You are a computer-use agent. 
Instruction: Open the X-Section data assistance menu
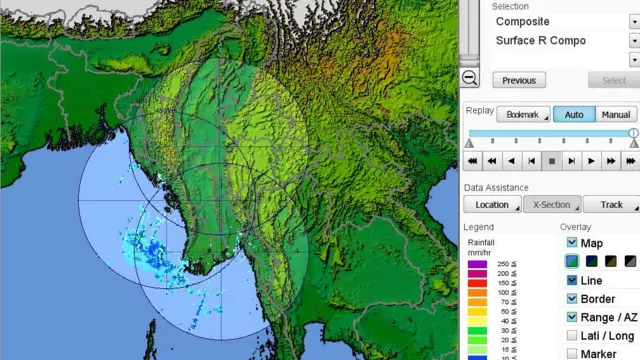click(x=552, y=204)
